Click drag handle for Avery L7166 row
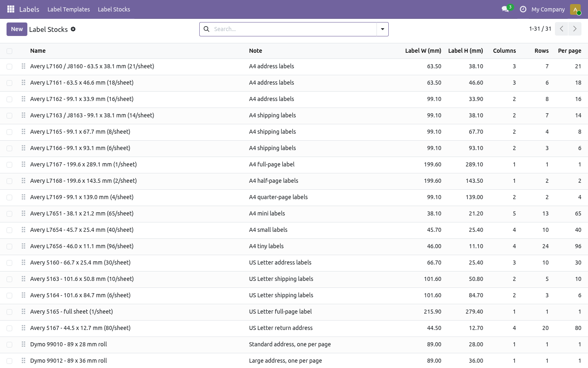 [23, 148]
